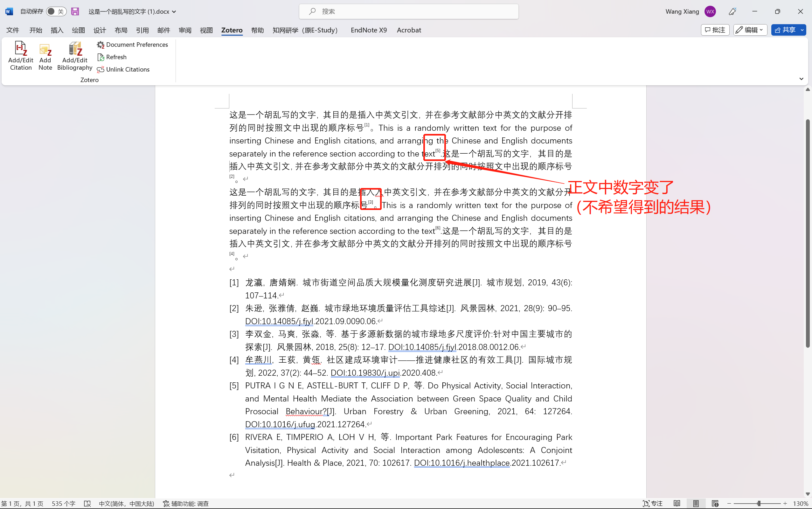
Task: Adjust the zoom slider handle
Action: pyautogui.click(x=759, y=504)
